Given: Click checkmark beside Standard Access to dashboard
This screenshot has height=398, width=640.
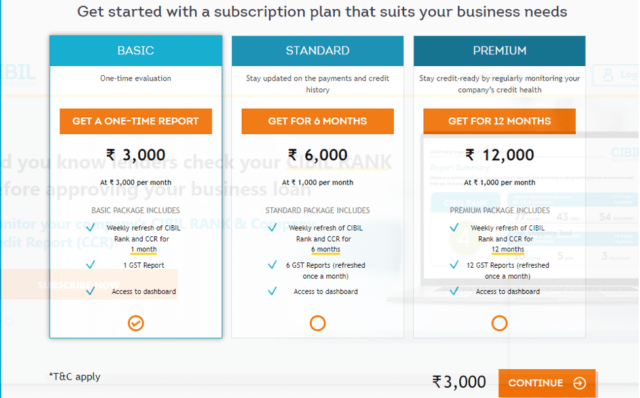Looking at the screenshot, I should [272, 291].
